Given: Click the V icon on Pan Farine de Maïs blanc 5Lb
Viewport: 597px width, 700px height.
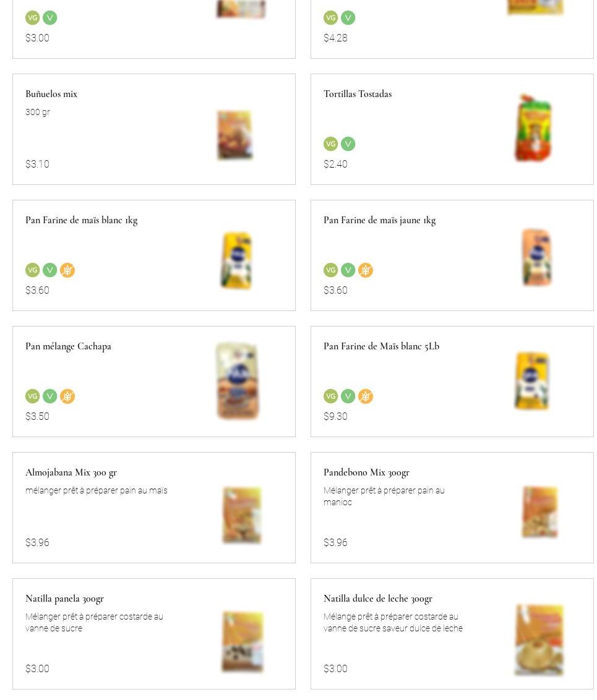Looking at the screenshot, I should click(x=348, y=396).
